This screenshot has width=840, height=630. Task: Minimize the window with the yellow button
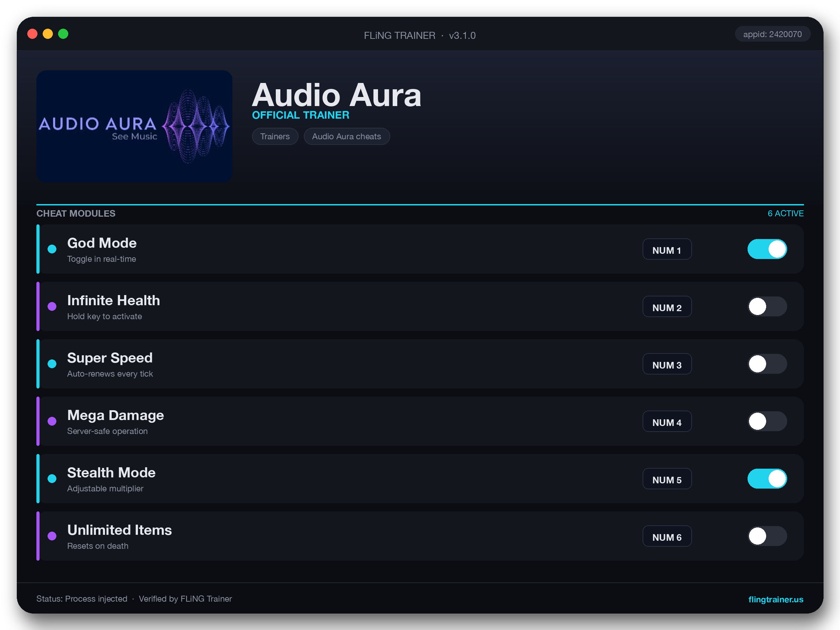[x=48, y=34]
